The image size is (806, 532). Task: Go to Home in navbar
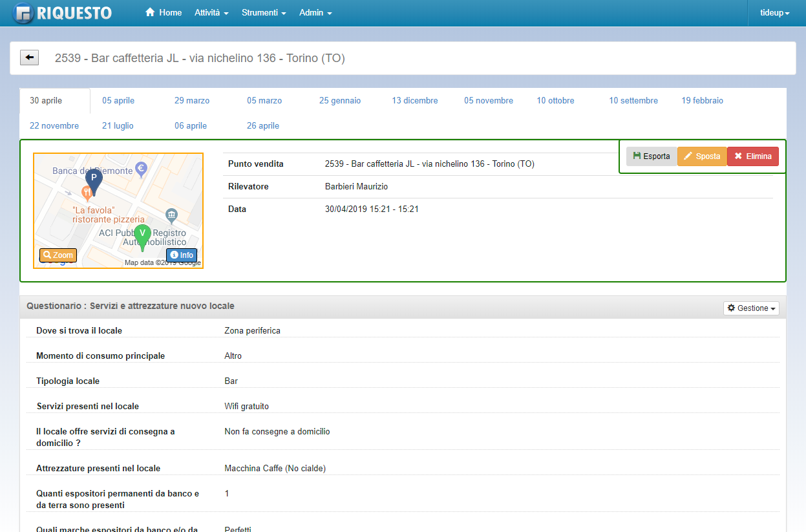pos(164,13)
